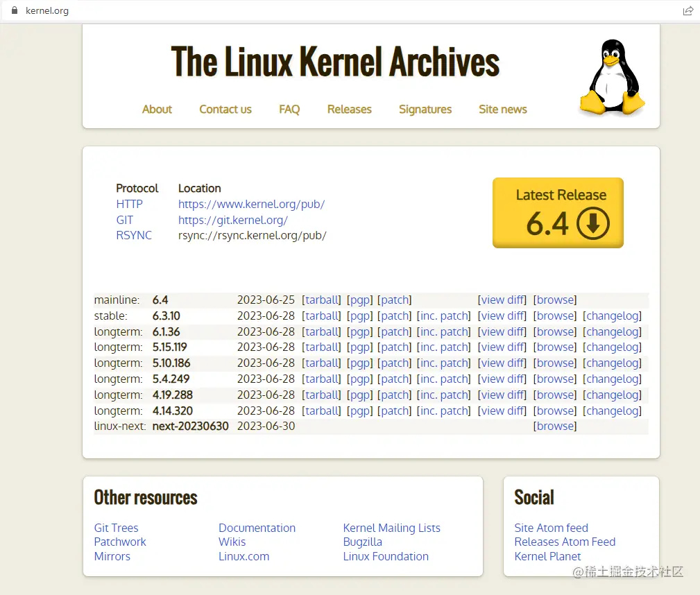
Task: Open the Site Atom feed link
Action: (x=552, y=528)
